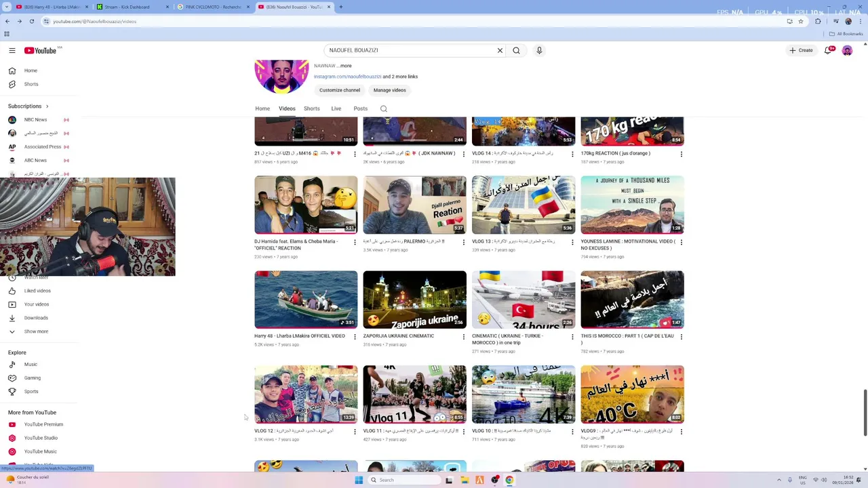Reload the page in the browser

(31, 21)
